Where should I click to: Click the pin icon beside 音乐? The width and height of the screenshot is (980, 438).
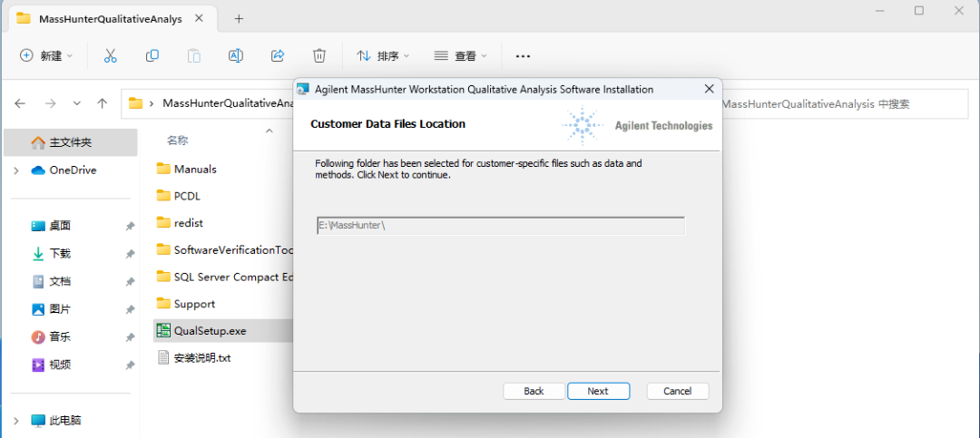[130, 336]
